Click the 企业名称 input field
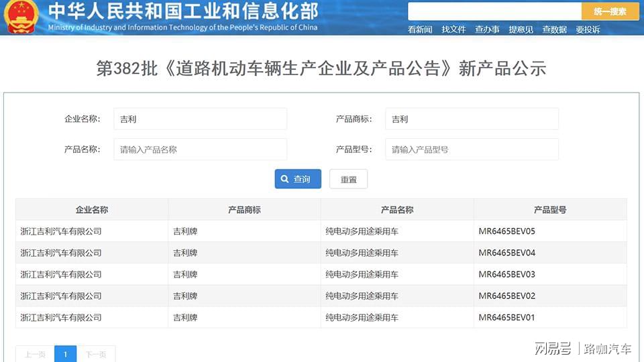The image size is (644, 362). point(200,119)
